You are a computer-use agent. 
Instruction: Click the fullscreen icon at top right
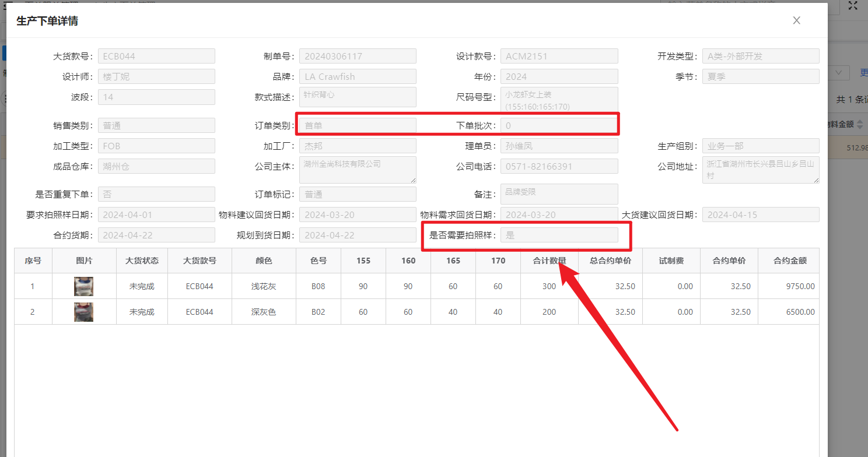click(x=852, y=5)
